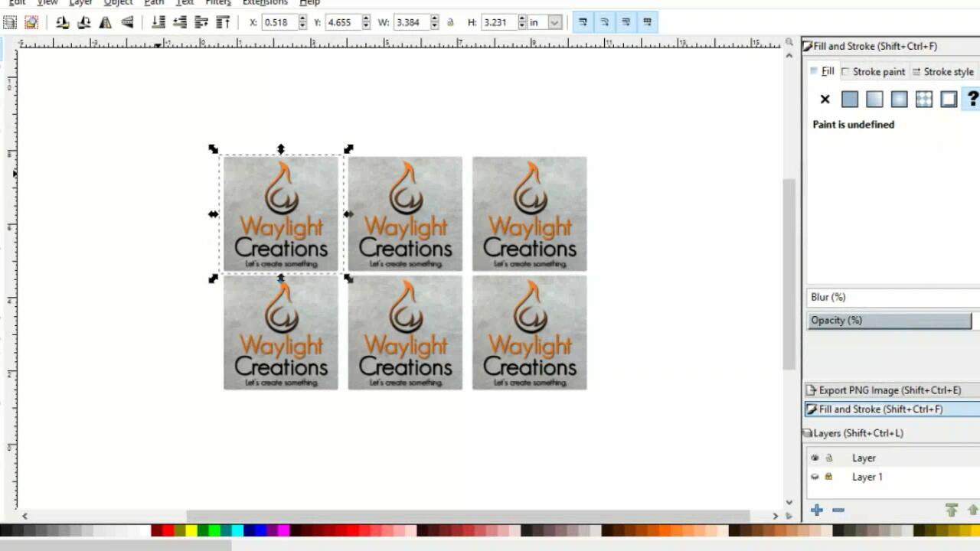Screen dimensions: 980x551
Task: Select No Paint (X) fill option
Action: point(825,99)
